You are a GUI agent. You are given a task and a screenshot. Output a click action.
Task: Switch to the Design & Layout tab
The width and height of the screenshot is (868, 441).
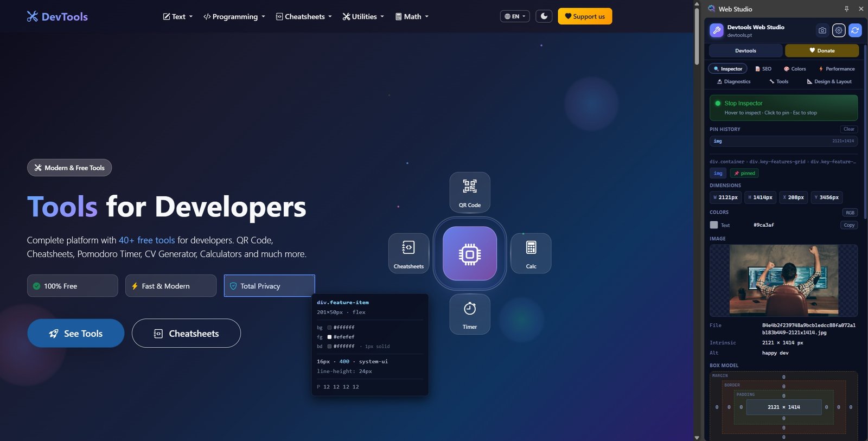pyautogui.click(x=829, y=81)
